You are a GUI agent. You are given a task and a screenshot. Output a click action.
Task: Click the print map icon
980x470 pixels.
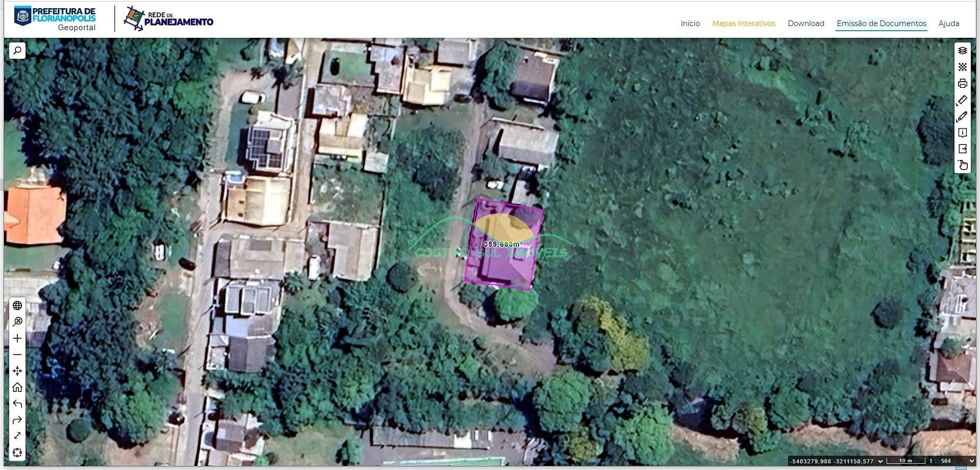point(962,83)
